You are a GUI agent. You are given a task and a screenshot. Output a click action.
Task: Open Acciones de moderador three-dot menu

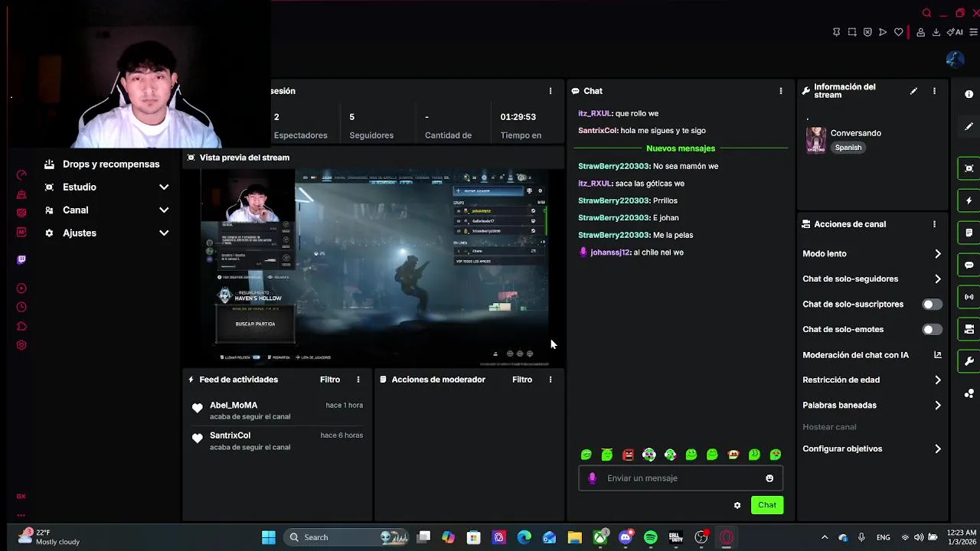pos(550,380)
